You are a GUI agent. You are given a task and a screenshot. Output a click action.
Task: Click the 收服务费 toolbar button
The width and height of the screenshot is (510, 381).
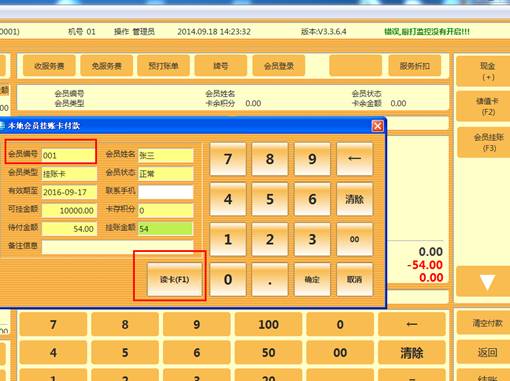[x=49, y=66]
